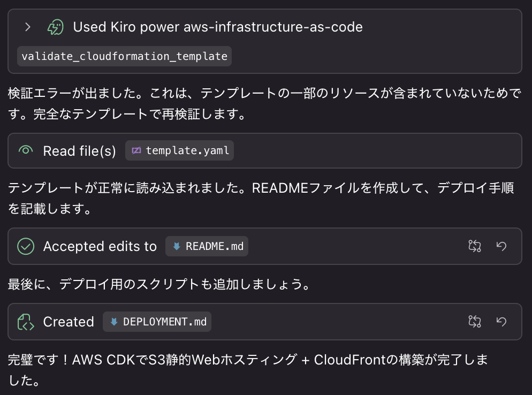This screenshot has height=395, width=532.
Task: Click the "Created" label
Action: pos(69,322)
